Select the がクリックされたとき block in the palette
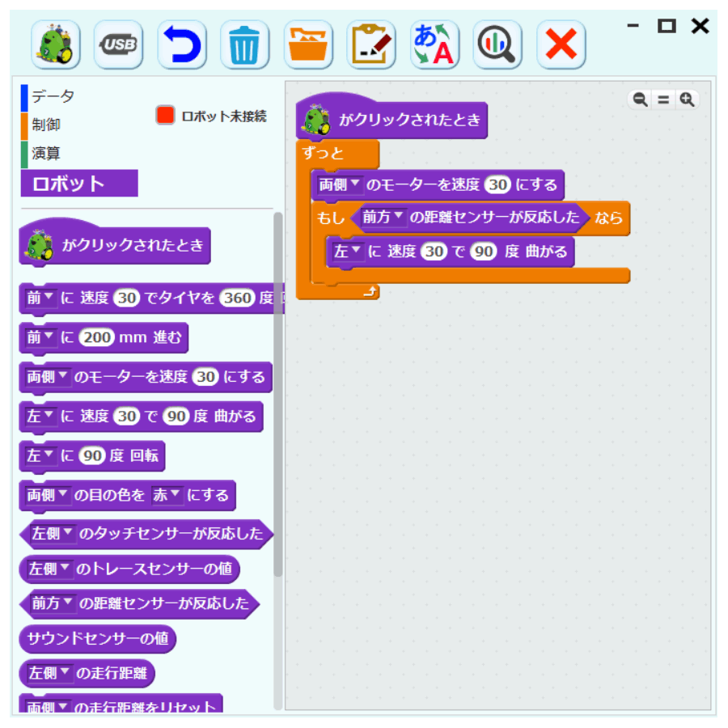Screen dimensions: 728x728 pos(115,243)
